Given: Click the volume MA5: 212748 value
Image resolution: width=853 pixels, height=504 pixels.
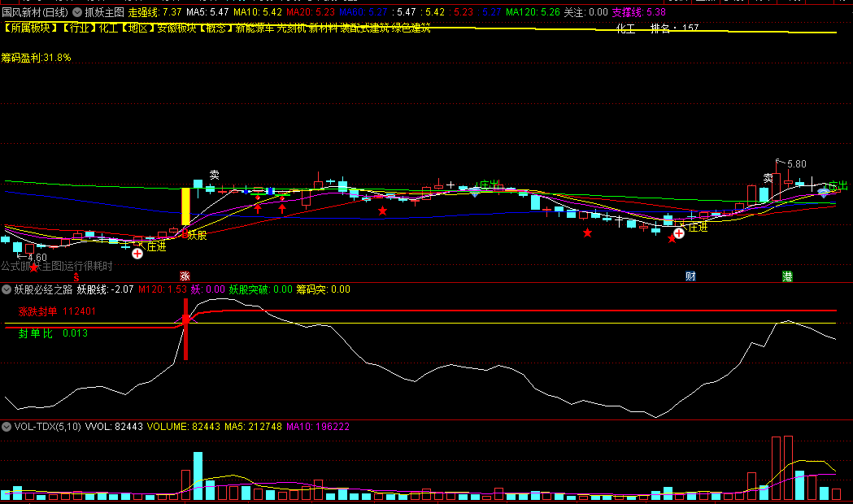Looking at the screenshot, I should pyautogui.click(x=253, y=427).
